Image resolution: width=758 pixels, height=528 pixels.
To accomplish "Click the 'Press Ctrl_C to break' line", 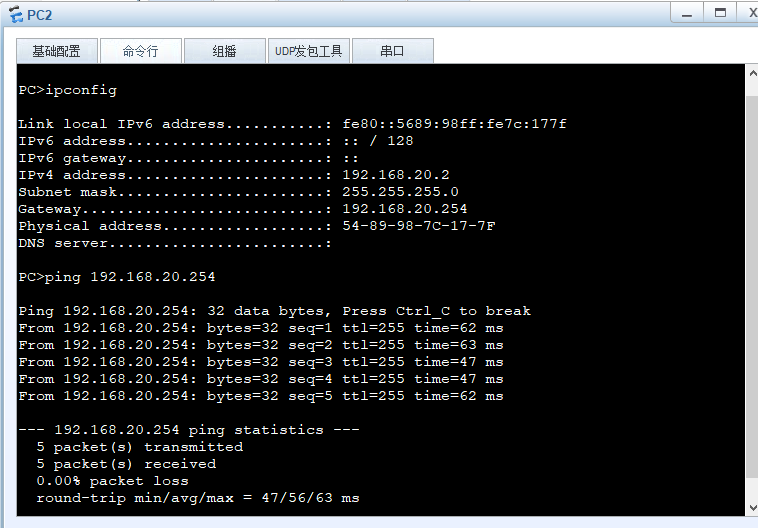I will pos(275,311).
